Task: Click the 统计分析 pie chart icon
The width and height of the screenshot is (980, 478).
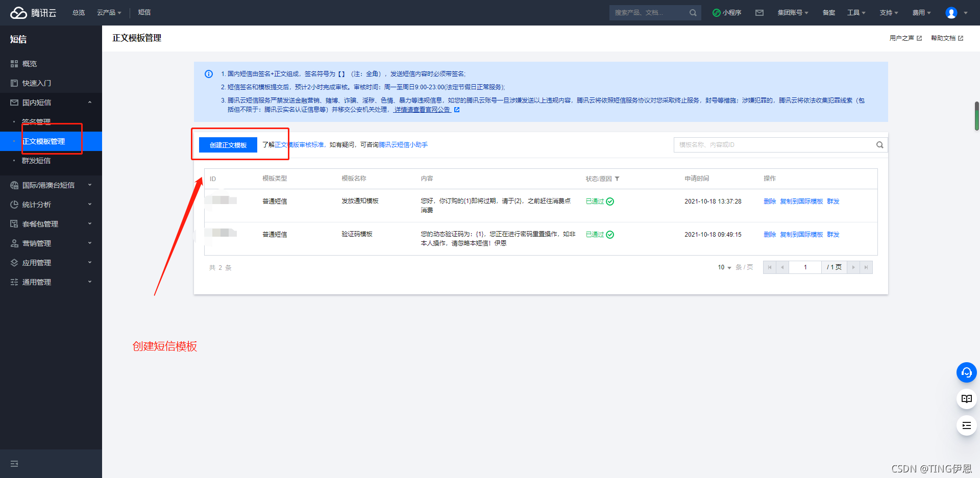Action: coord(14,205)
